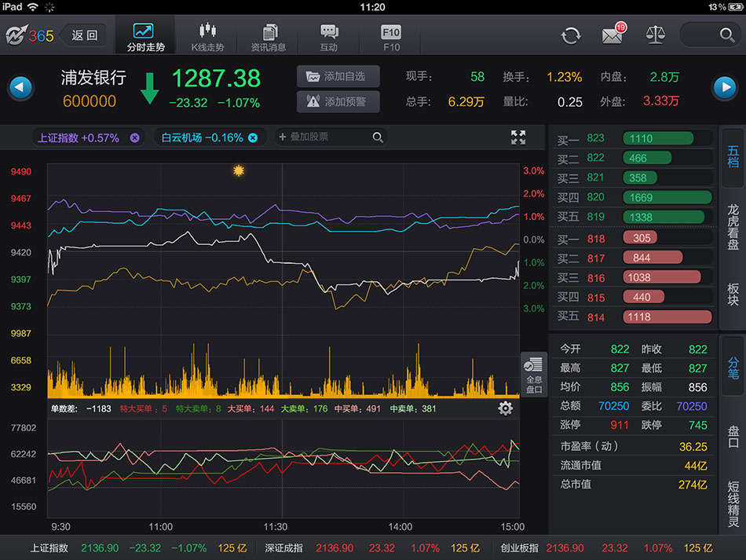Click the red 305 order bar at 818
This screenshot has width=746, height=560.
[x=640, y=238]
